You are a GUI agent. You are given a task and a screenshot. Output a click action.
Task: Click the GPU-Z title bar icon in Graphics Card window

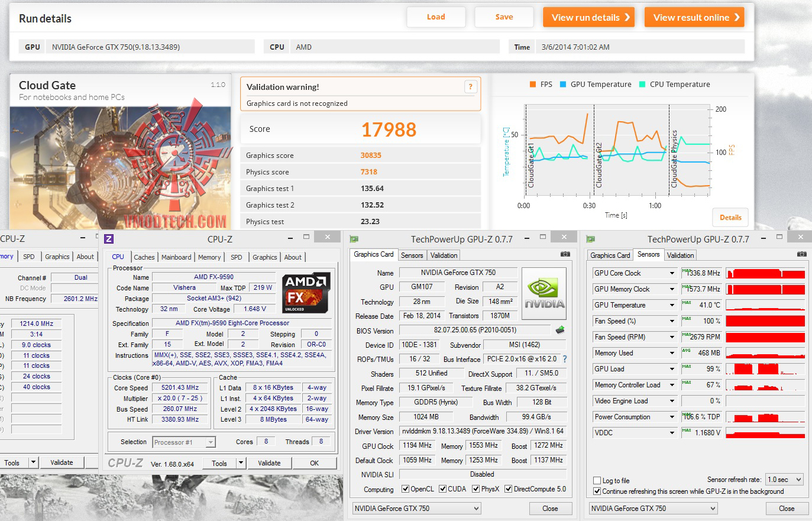[x=354, y=239]
